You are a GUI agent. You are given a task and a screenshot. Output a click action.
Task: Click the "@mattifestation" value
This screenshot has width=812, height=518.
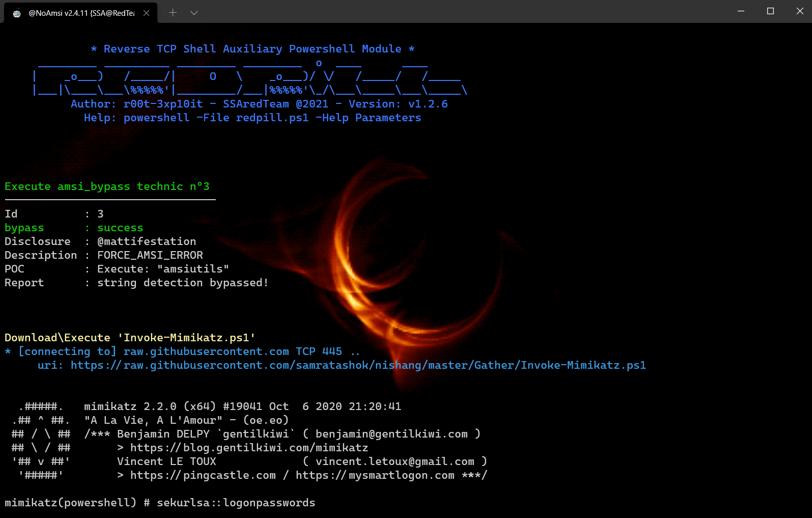click(147, 241)
